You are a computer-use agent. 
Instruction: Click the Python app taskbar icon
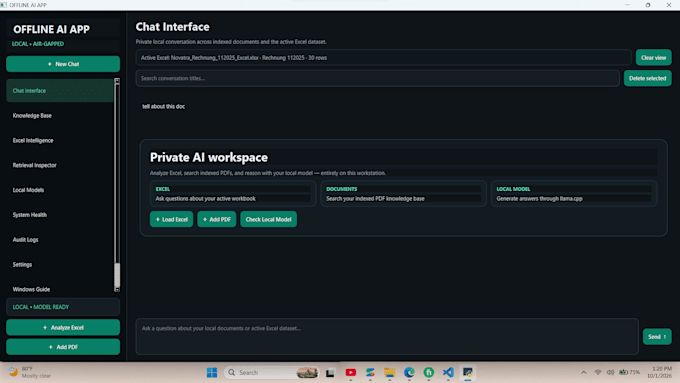point(468,373)
